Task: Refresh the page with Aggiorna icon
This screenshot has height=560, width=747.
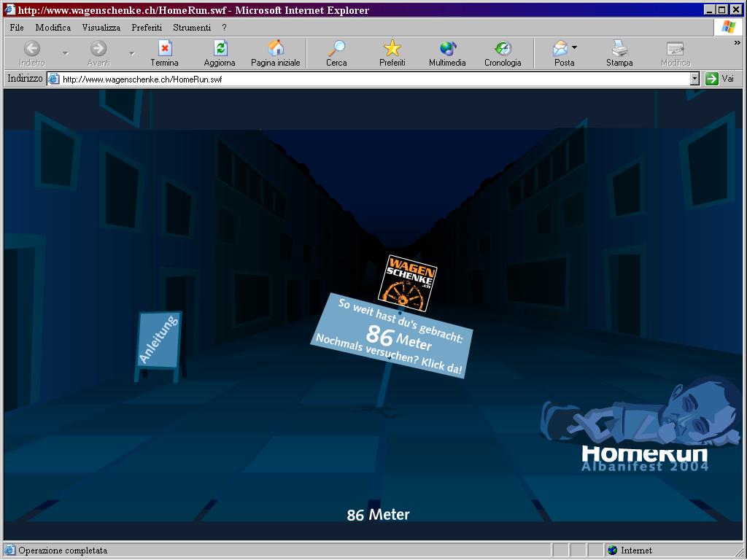Action: point(220,48)
